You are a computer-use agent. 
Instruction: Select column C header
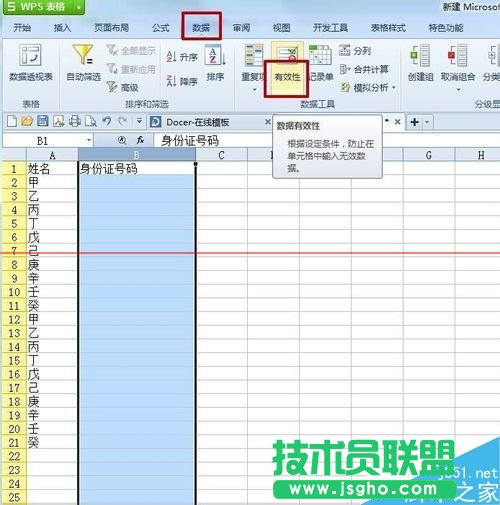[221, 155]
